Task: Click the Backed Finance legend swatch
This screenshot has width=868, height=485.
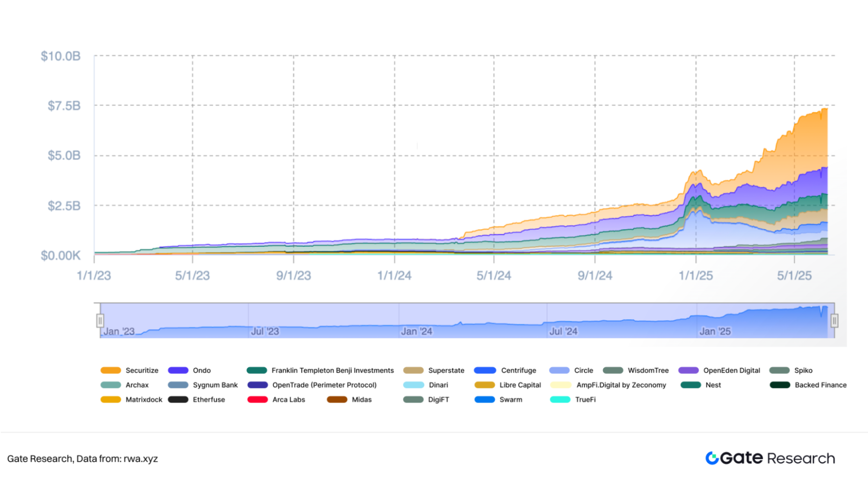Action: (780, 385)
